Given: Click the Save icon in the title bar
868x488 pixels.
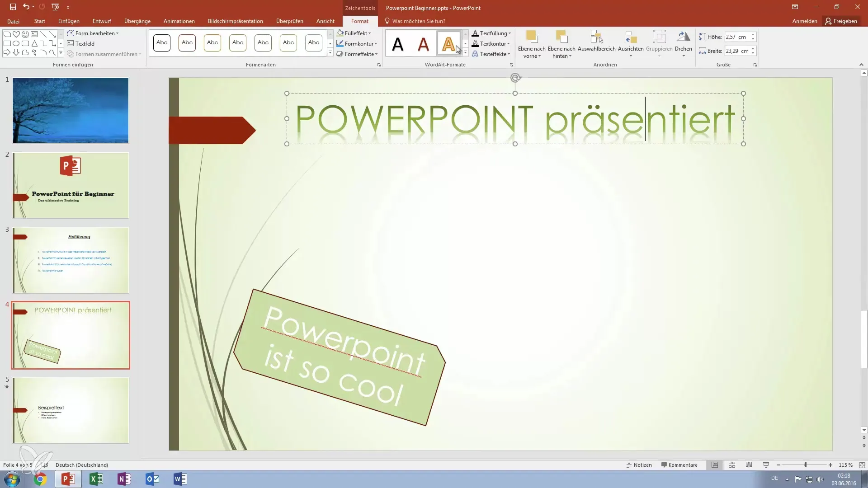Looking at the screenshot, I should (x=13, y=7).
